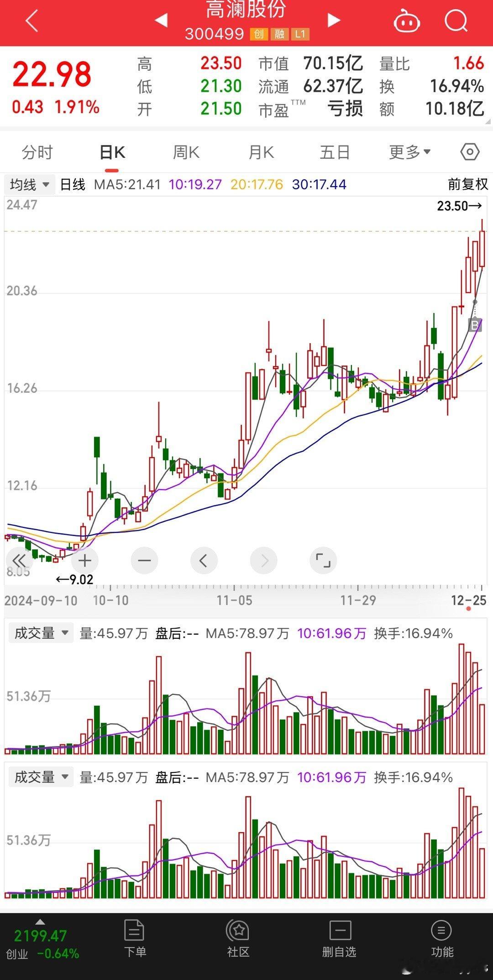Tap turnover amount 10.18亿
The image size is (493, 980).
coord(455,109)
